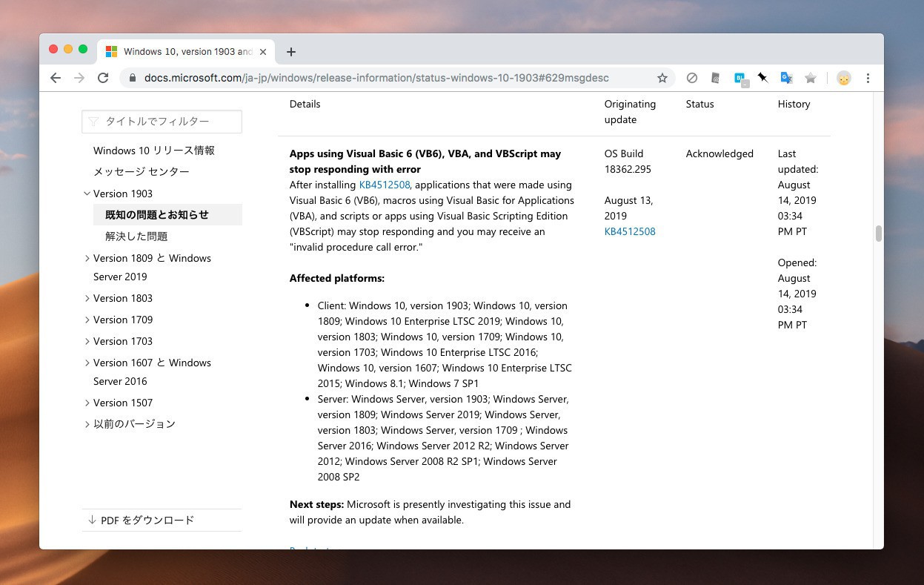Close the Windows 10, version 1903 tab
Screen dimensions: 924x585
coord(263,52)
